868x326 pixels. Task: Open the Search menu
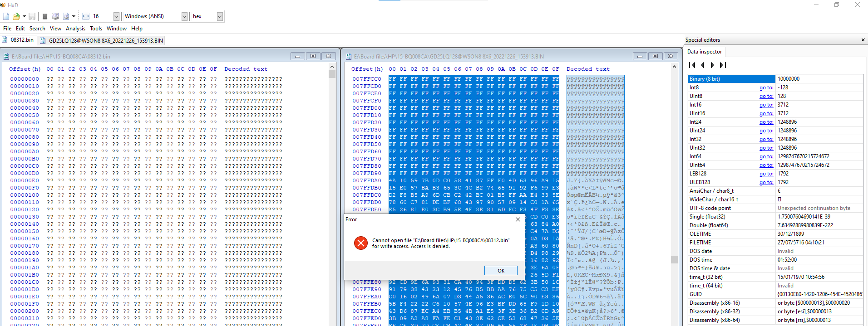(x=37, y=29)
